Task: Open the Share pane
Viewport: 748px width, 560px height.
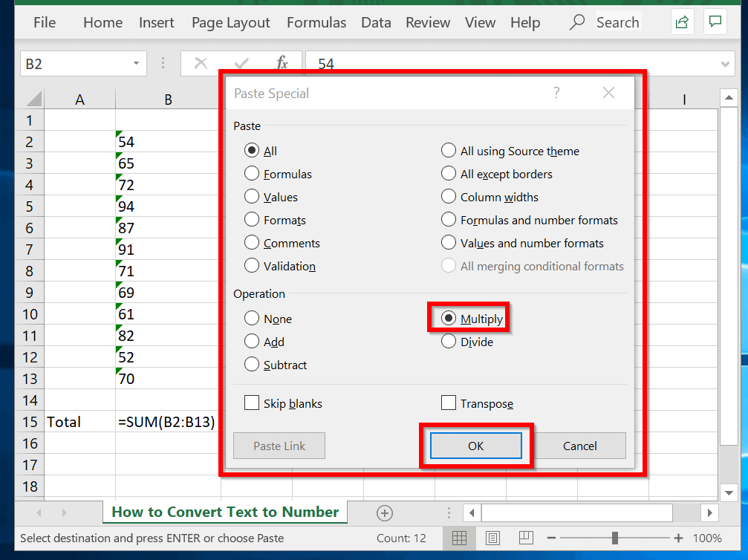Action: (x=682, y=22)
